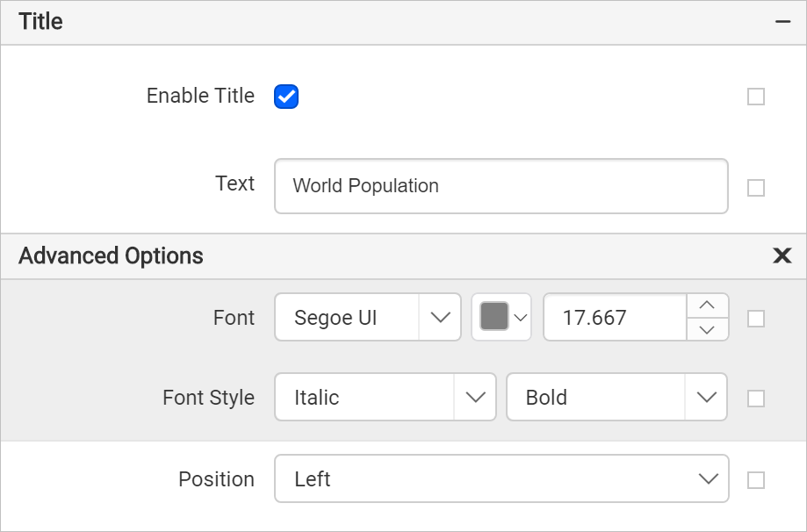Viewport: 807px width, 532px height.
Task: Expand the Position dropdown showing Left
Action: pos(707,478)
